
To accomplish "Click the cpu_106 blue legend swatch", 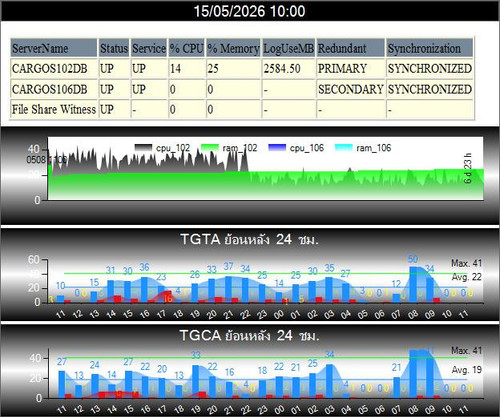I will click(x=277, y=148).
